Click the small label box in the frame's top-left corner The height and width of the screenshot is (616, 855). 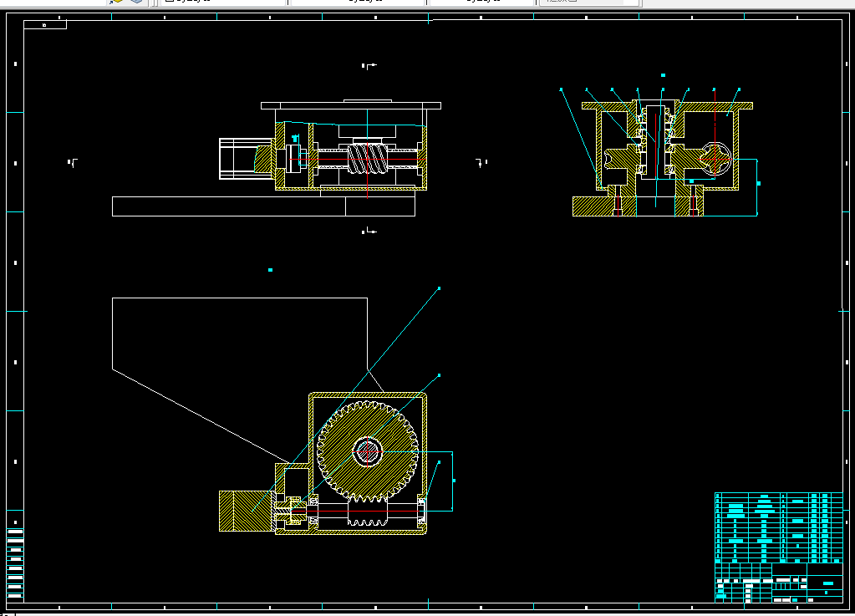(x=45, y=24)
